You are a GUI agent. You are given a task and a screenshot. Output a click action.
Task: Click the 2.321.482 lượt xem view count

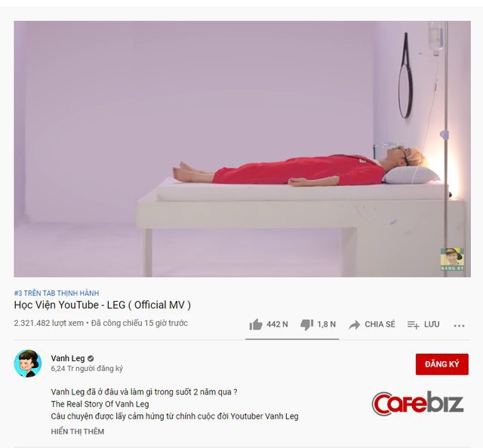[48, 323]
